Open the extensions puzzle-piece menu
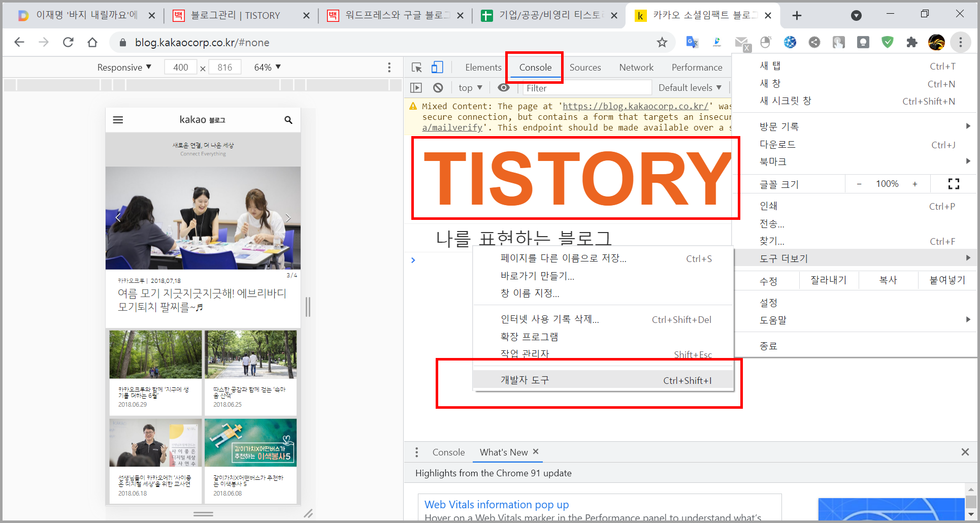The width and height of the screenshot is (980, 523). [x=912, y=42]
